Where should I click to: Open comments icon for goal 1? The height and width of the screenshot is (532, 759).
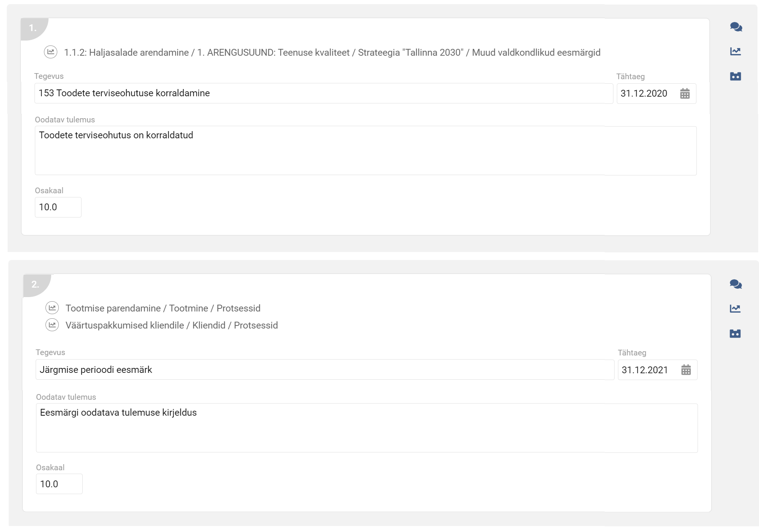736,27
